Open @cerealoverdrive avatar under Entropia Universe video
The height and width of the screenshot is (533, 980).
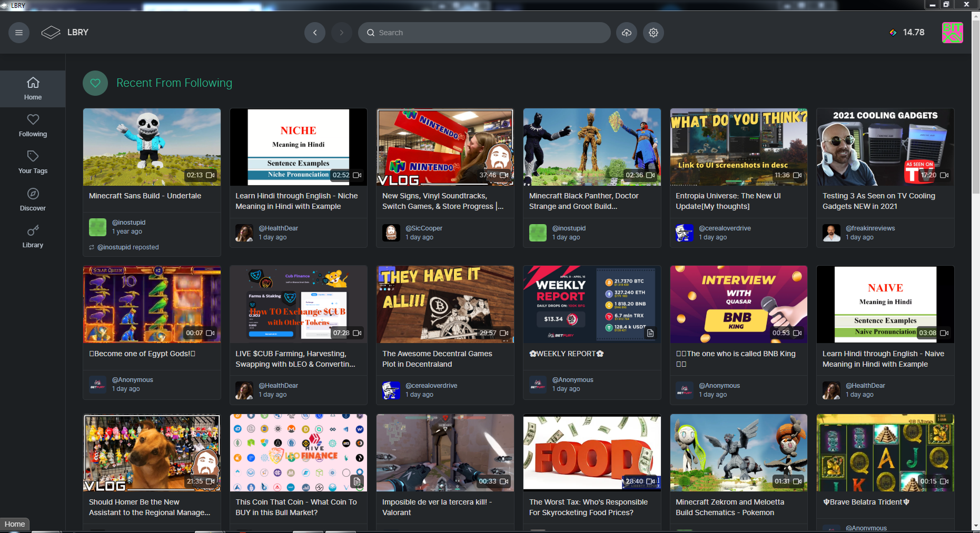[x=685, y=233]
